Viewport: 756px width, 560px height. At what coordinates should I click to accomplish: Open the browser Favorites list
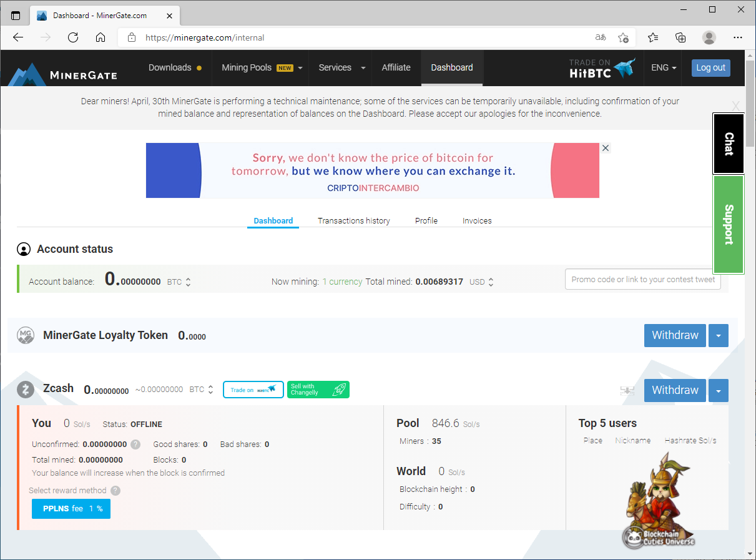[653, 37]
